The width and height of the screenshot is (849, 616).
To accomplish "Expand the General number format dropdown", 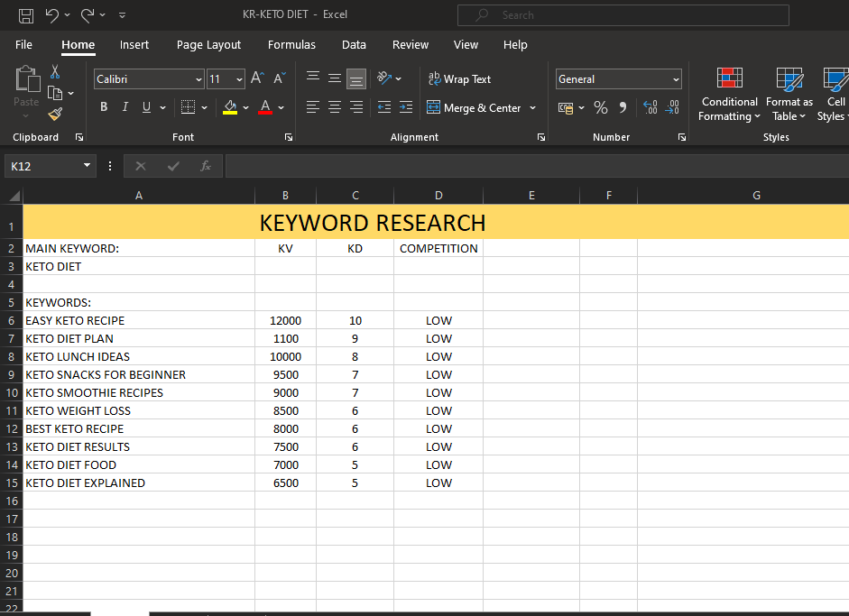I will [x=676, y=79].
